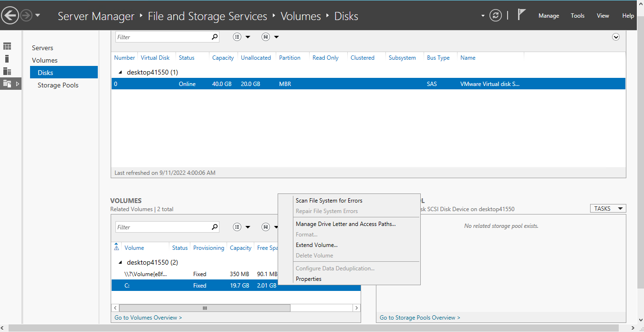
Task: Click the refresh icon in header
Action: click(x=496, y=16)
